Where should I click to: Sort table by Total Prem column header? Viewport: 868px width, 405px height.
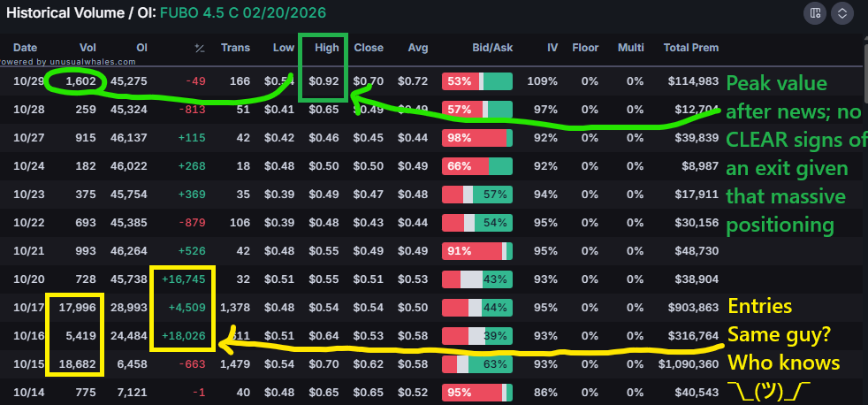(691, 48)
